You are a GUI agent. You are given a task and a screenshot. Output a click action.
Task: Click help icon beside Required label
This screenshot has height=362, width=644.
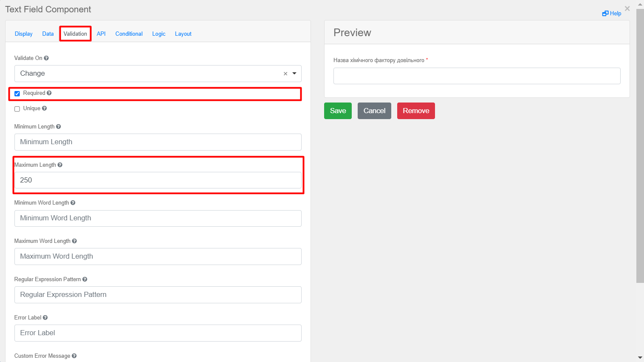49,93
